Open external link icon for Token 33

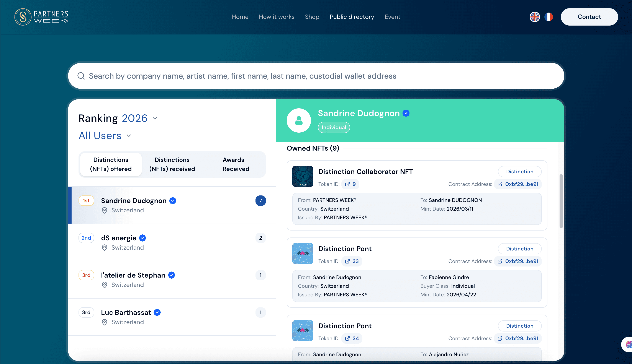click(x=347, y=261)
